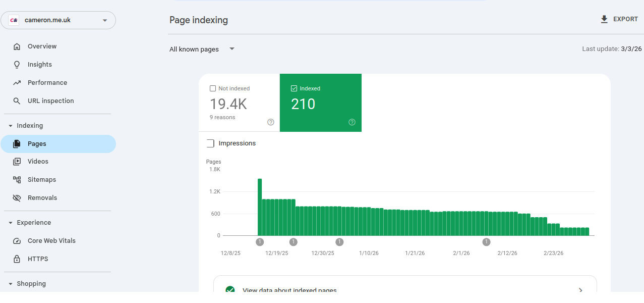Open the Overview section icon
The height and width of the screenshot is (303, 644).
point(18,46)
